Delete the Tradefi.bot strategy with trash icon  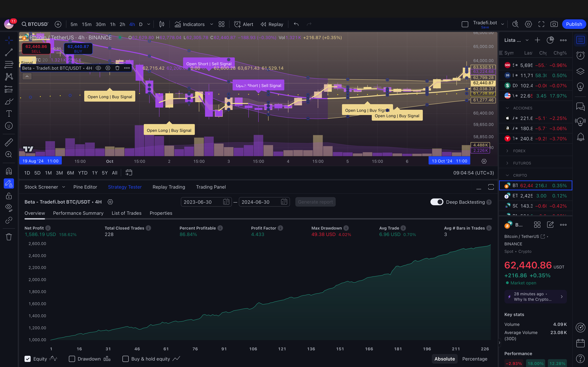(x=117, y=68)
